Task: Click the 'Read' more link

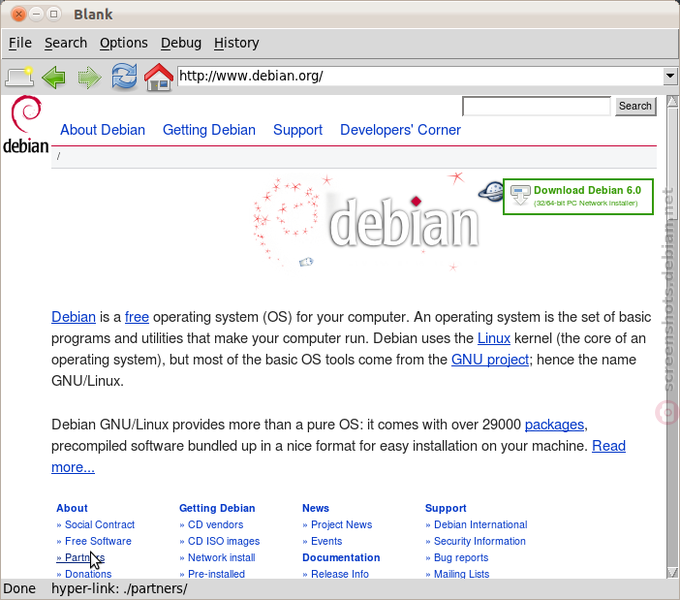Action: [608, 446]
